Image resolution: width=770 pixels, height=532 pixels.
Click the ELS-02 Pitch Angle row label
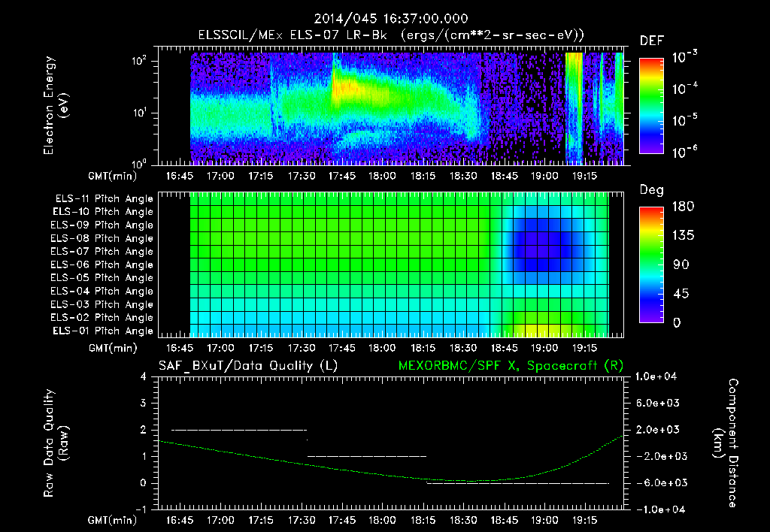pos(102,318)
